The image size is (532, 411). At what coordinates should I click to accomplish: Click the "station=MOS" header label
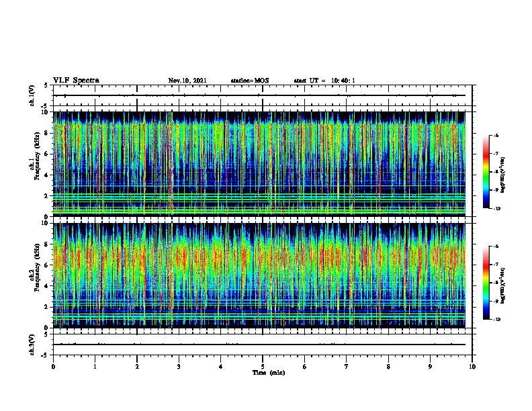[x=250, y=81]
